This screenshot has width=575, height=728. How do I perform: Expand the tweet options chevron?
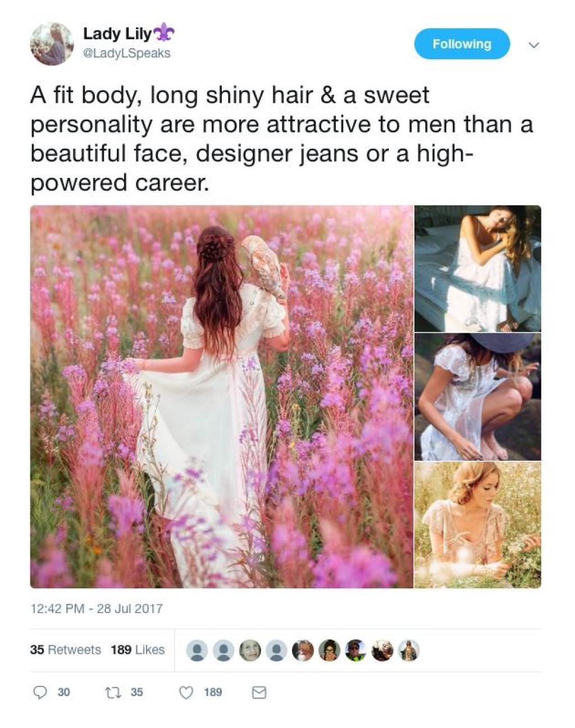click(x=534, y=44)
